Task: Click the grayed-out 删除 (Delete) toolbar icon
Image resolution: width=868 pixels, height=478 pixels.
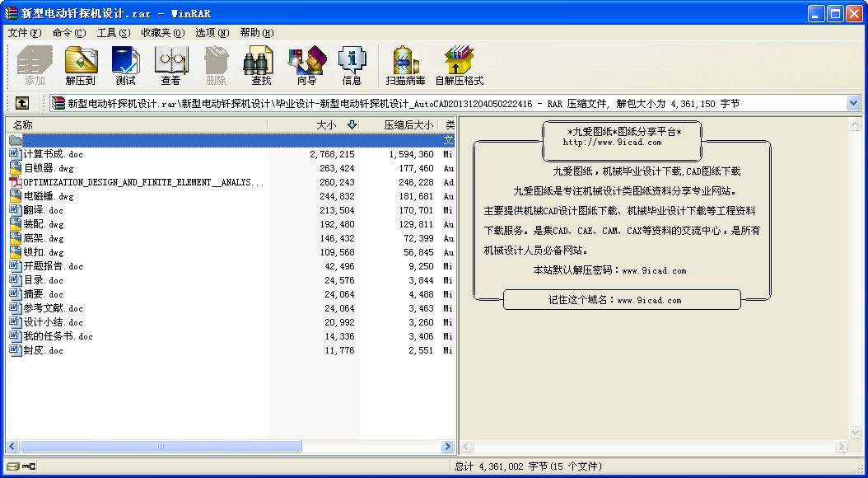Action: [216, 65]
